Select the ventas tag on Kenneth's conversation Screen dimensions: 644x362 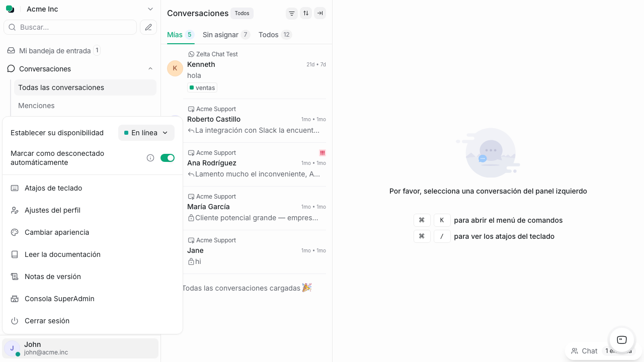click(x=202, y=87)
